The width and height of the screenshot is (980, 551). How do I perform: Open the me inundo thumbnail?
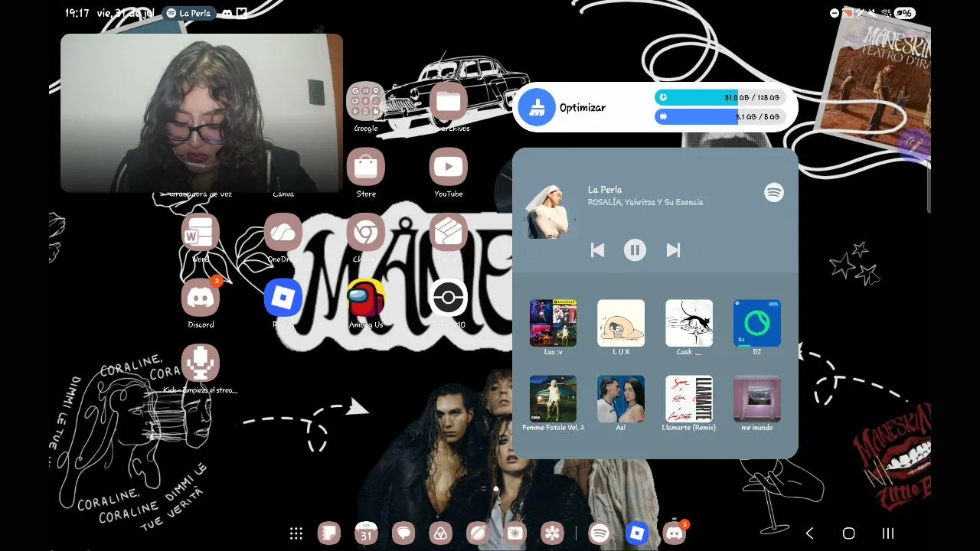tap(757, 399)
